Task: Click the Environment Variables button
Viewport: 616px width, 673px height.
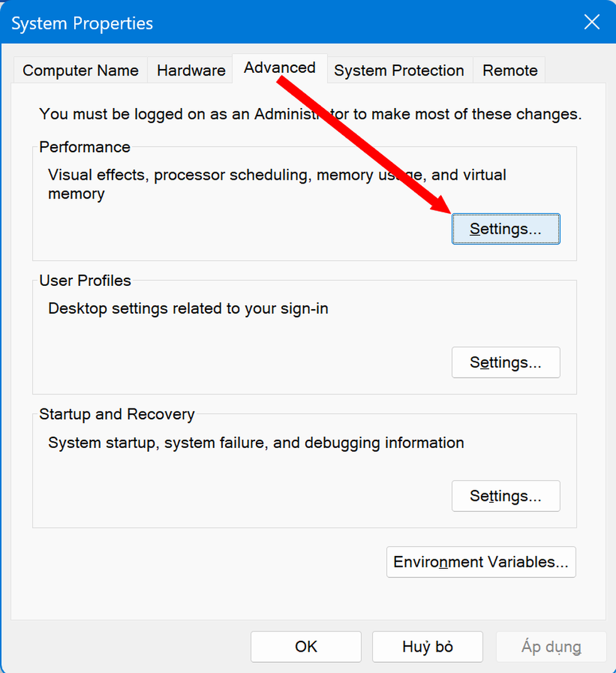Action: point(481,562)
